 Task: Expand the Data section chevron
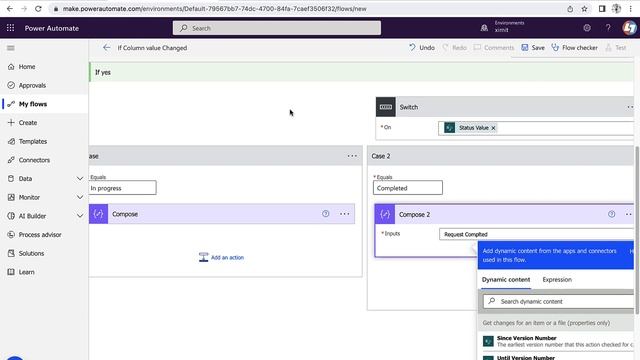[x=80, y=179]
